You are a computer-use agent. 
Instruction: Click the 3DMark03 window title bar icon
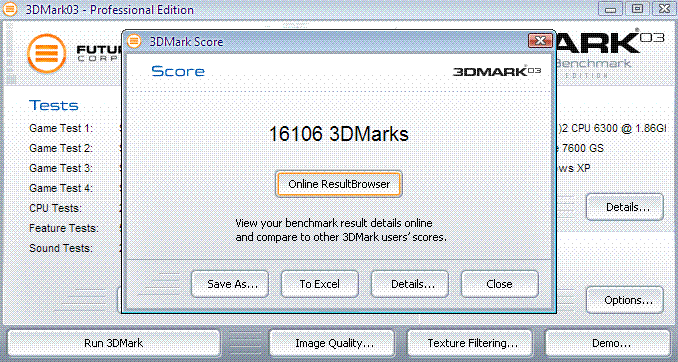pyautogui.click(x=10, y=9)
